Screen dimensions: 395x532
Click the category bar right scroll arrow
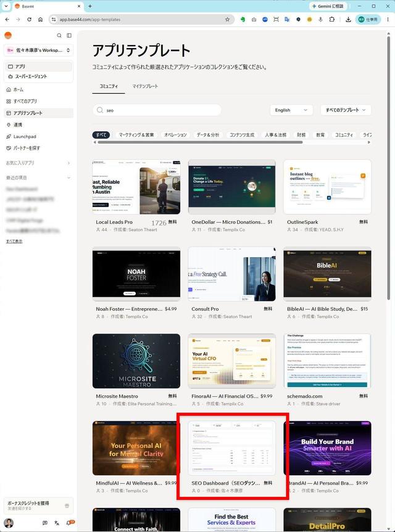369,142
